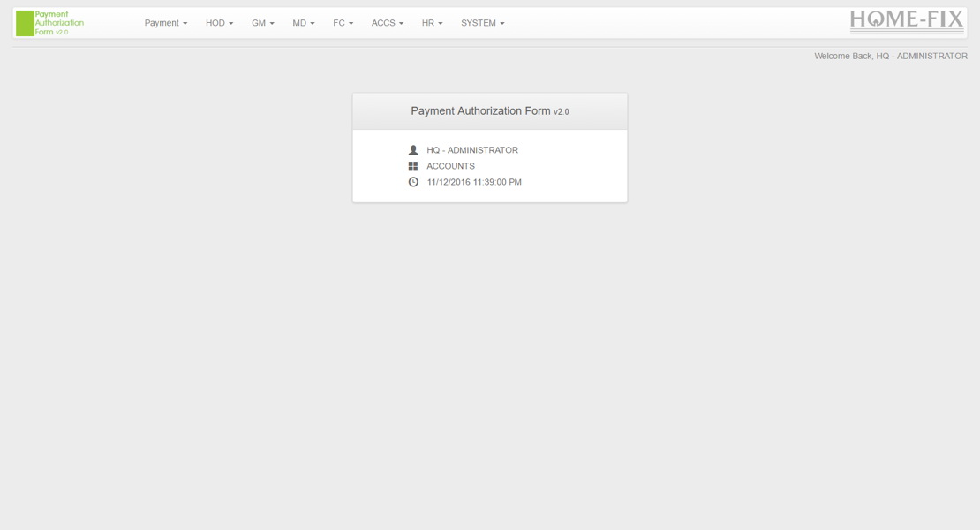980x530 pixels.
Task: Click the user icon beside HQ - ADMINISTRATOR
Action: [x=415, y=149]
